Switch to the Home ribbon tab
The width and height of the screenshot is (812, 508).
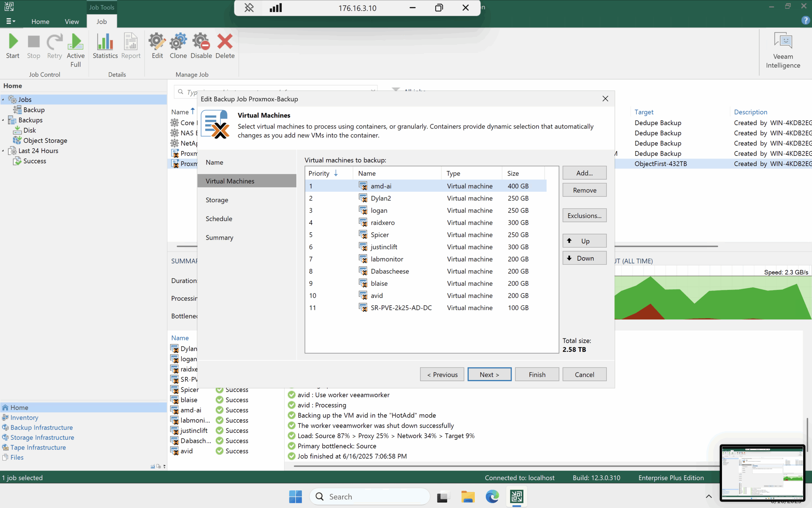point(40,22)
